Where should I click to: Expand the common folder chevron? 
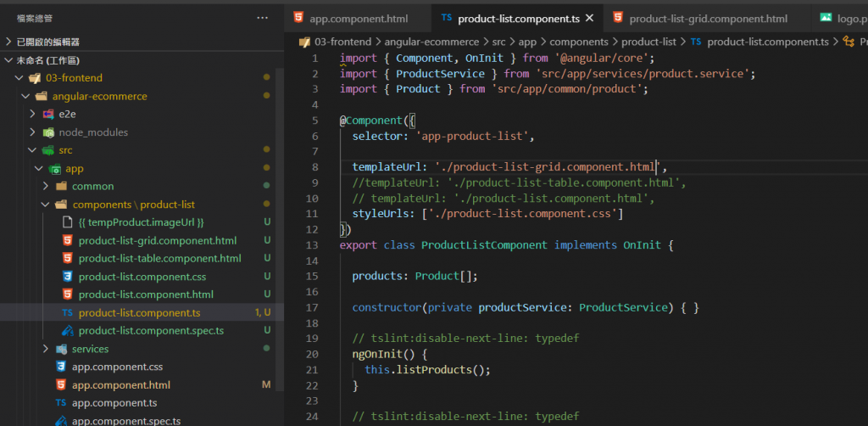coord(46,186)
